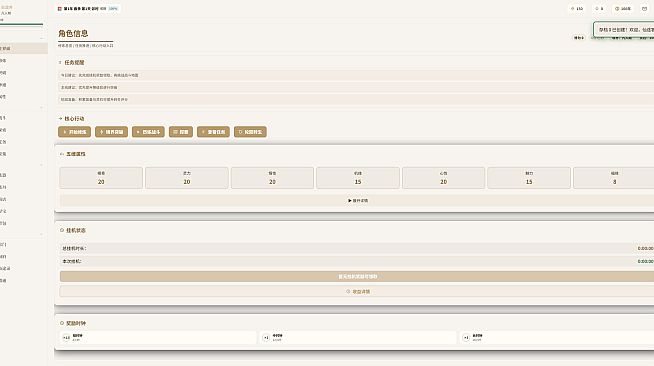
Task: Select the reward clock card with +10 badge
Action: [158, 337]
